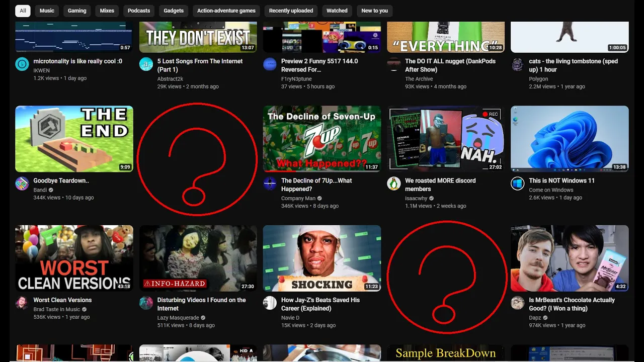Open title 'cats - the living tombstone'
Image resolution: width=644 pixels, height=362 pixels.
573,65
